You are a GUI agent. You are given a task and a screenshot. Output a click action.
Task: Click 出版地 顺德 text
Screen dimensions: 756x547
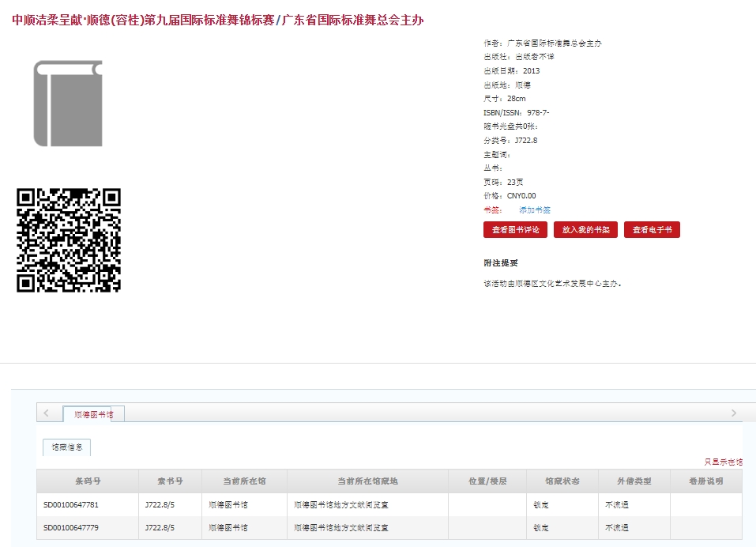(x=507, y=85)
